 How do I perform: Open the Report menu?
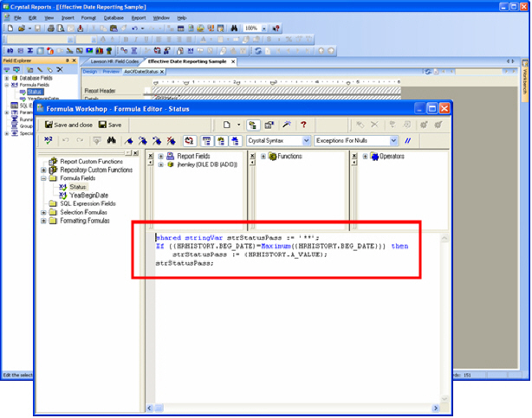point(139,17)
